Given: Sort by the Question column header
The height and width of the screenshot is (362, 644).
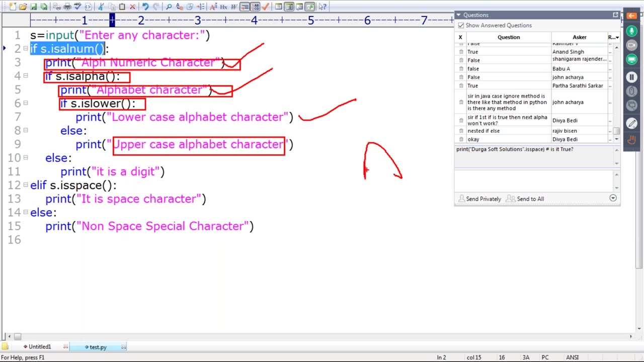Looking at the screenshot, I should pos(509,37).
